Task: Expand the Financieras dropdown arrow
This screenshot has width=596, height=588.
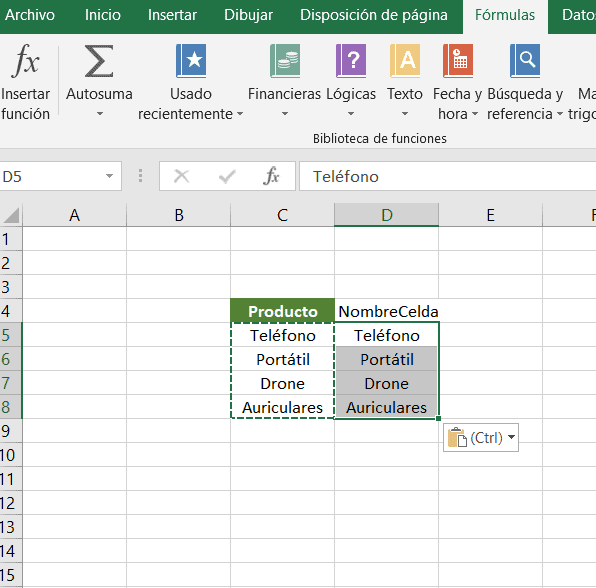Action: pyautogui.click(x=285, y=114)
